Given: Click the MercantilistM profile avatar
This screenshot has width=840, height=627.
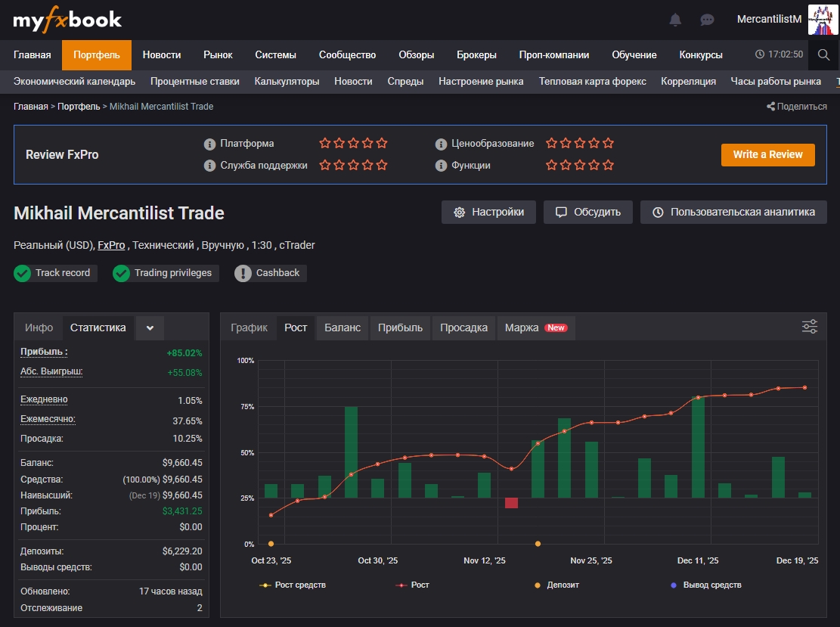Looking at the screenshot, I should pos(823,20).
